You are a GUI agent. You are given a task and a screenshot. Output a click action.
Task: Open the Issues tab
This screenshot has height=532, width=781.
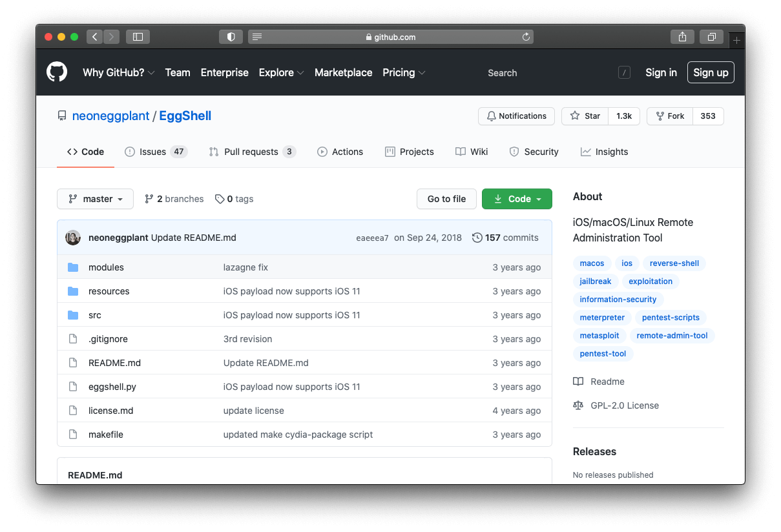pos(156,152)
